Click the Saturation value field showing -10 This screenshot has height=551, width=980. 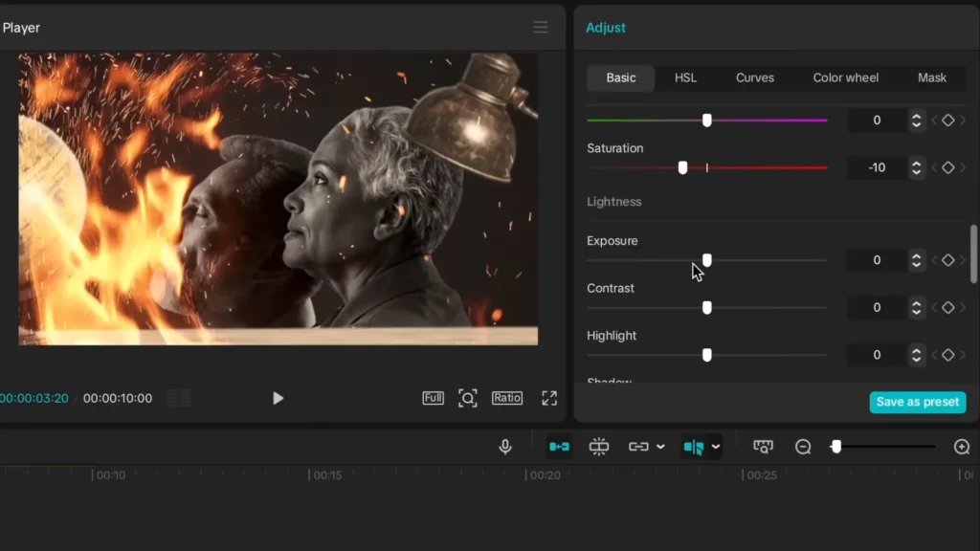coord(877,167)
